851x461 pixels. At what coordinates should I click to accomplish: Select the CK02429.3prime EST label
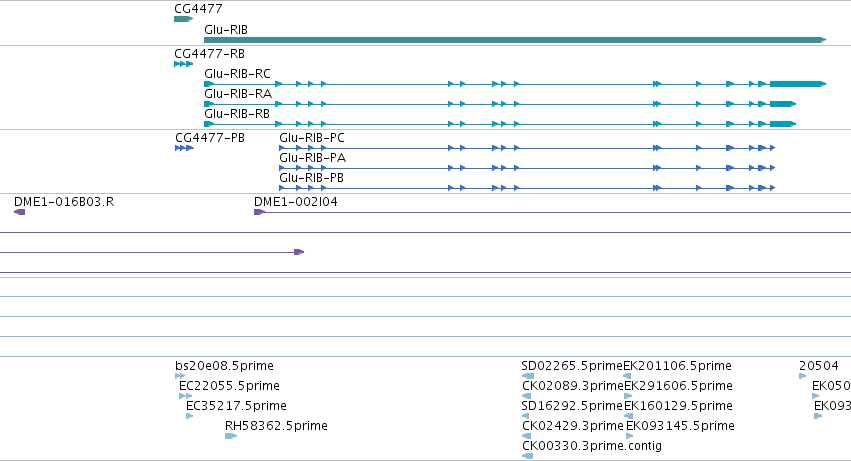pyautogui.click(x=573, y=426)
